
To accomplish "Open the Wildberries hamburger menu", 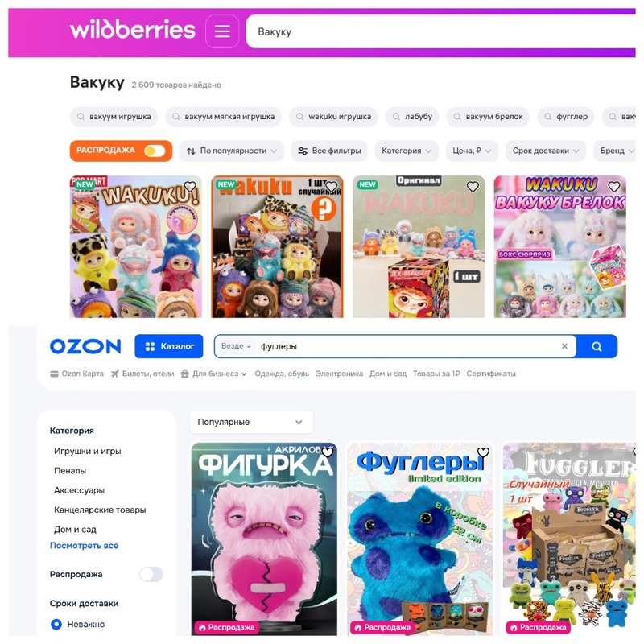I will point(222,31).
